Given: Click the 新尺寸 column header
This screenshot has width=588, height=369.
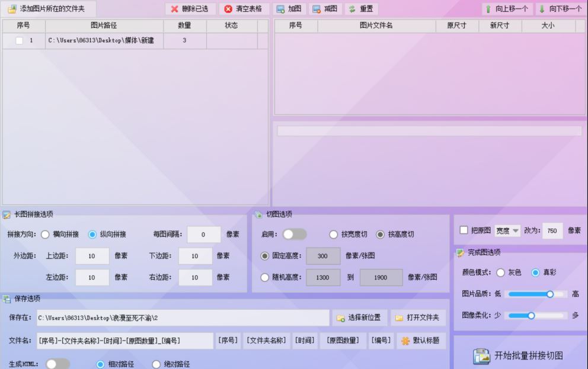Looking at the screenshot, I should pos(500,26).
